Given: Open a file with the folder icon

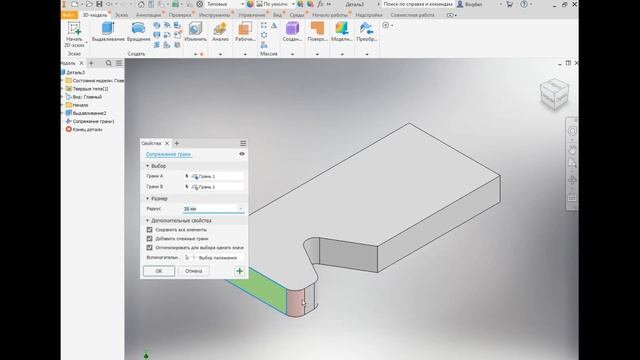Looking at the screenshot, I should pyautogui.click(x=89, y=4).
